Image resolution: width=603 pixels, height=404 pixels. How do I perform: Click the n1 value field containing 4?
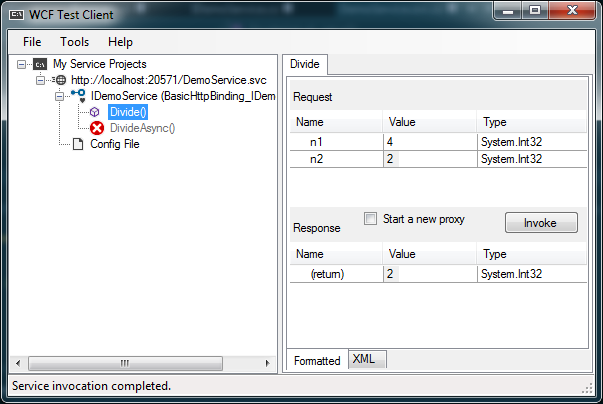430,142
